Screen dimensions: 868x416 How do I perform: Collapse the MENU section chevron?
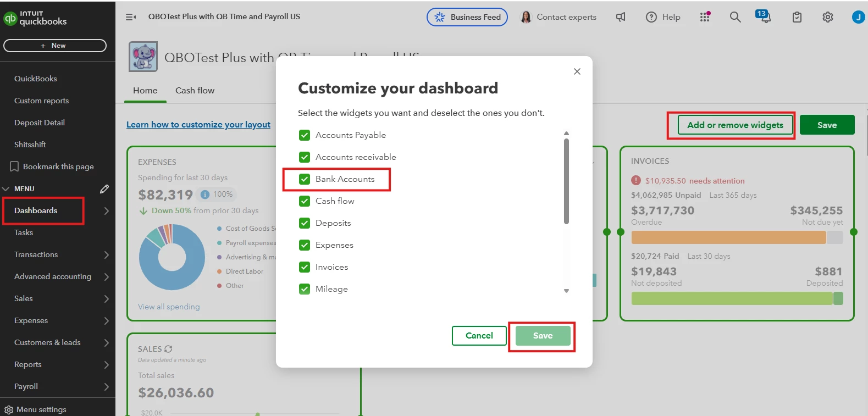(6, 188)
